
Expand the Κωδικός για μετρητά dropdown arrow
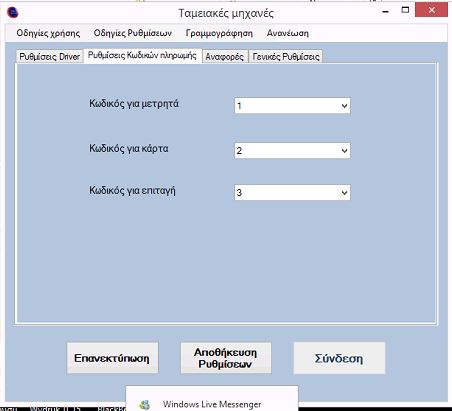coord(344,106)
